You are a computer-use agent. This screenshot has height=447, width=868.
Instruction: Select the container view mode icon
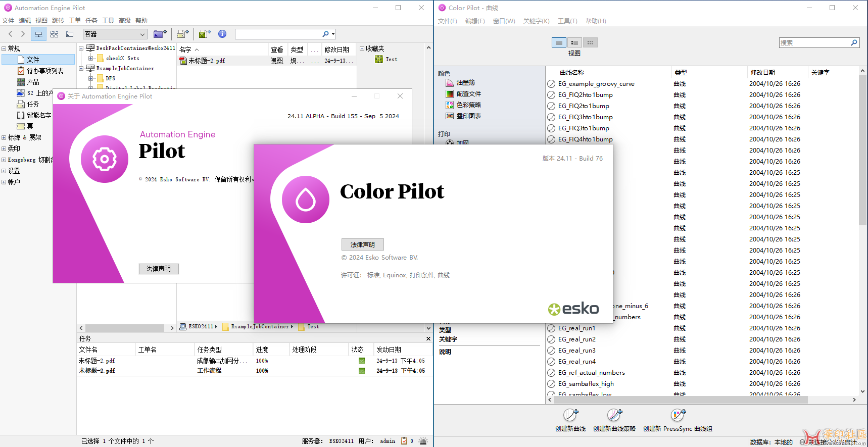click(x=38, y=34)
